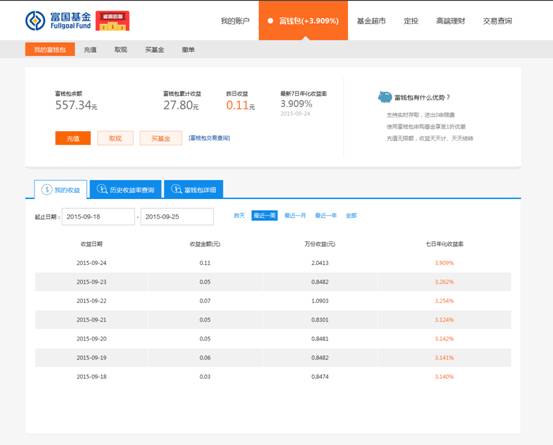Screen dimensions: 553x445
Task: Open the 基金超市 navigation item
Action: coord(371,21)
